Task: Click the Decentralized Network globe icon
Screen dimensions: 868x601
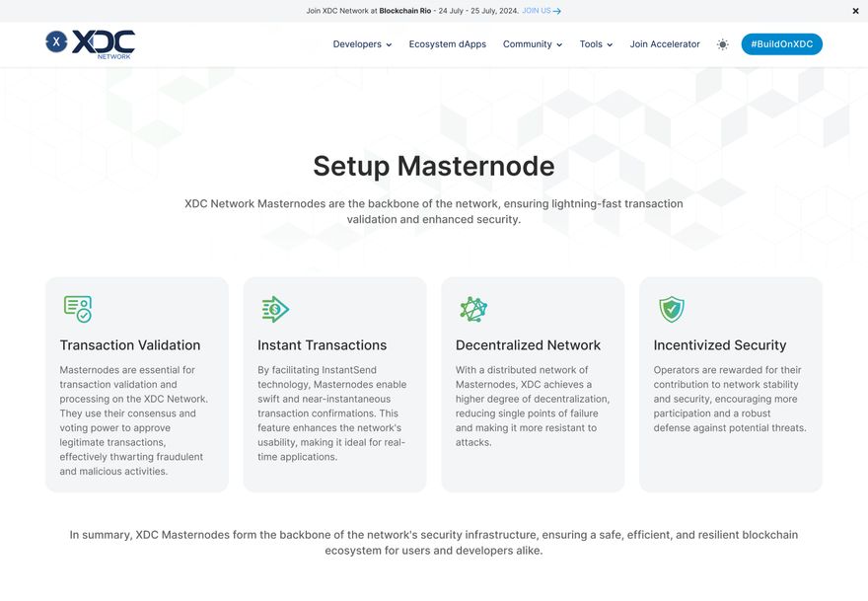Action: pyautogui.click(x=473, y=309)
